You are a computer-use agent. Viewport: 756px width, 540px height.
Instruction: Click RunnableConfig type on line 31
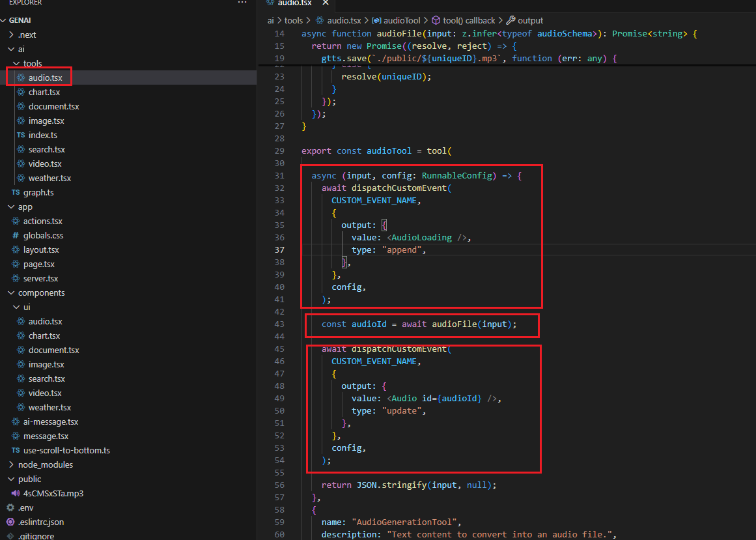(x=456, y=175)
